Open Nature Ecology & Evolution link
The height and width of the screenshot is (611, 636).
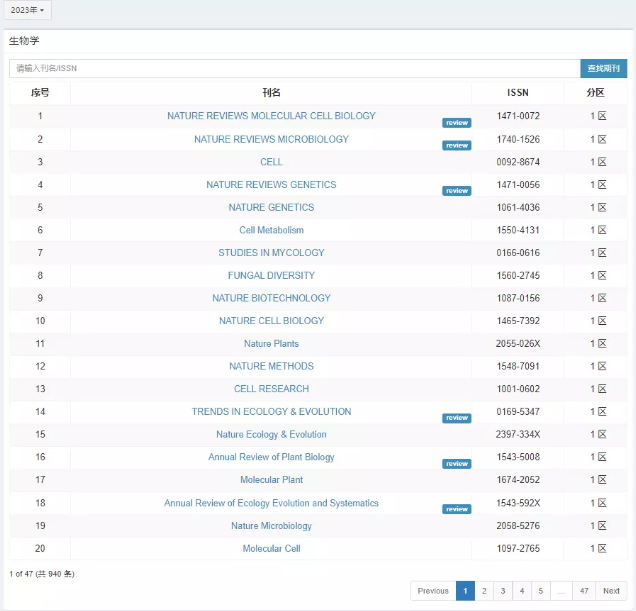tap(271, 435)
